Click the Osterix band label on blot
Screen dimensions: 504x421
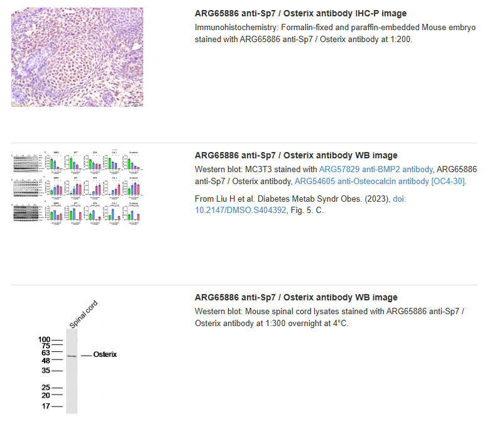(105, 355)
